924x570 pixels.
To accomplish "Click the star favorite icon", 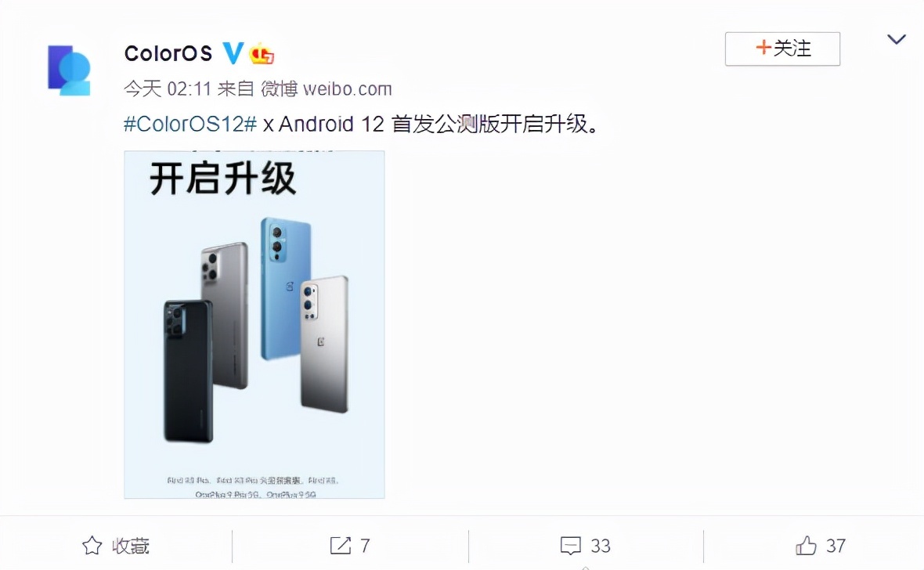I will pyautogui.click(x=92, y=546).
